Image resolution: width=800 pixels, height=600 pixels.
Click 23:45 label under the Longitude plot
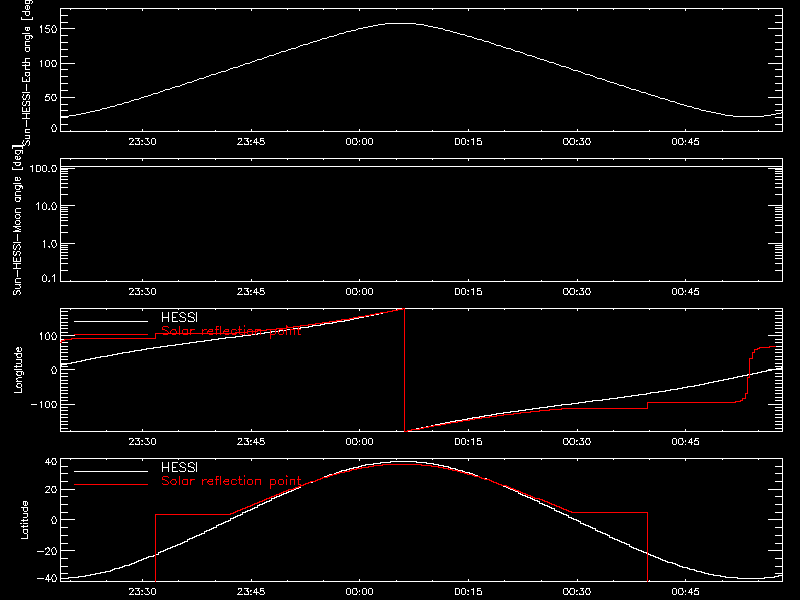pyautogui.click(x=251, y=441)
